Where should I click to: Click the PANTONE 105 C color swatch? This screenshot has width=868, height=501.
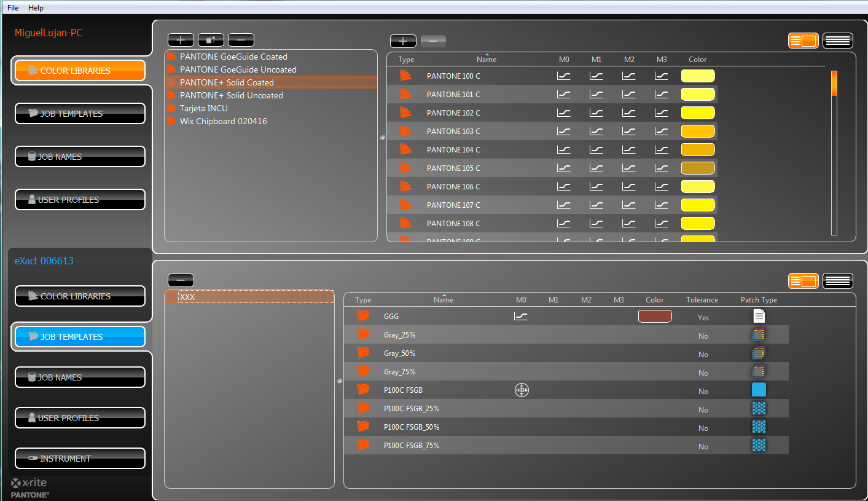[698, 168]
